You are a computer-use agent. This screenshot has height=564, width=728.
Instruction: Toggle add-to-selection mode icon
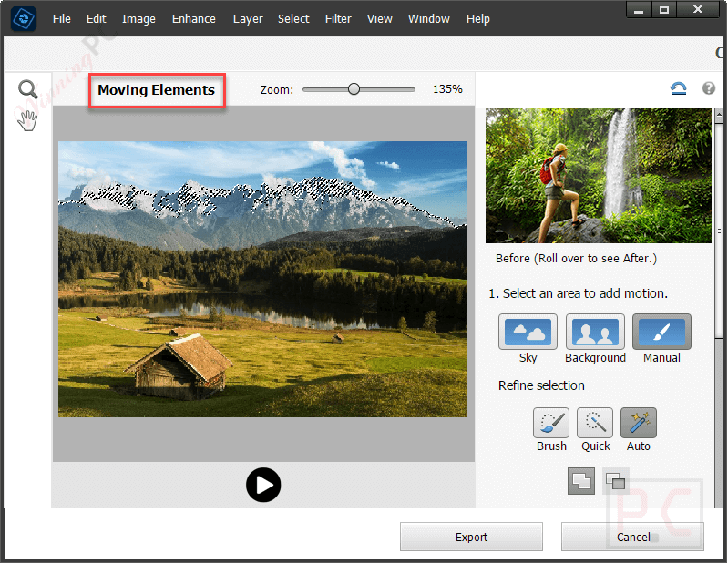click(581, 481)
